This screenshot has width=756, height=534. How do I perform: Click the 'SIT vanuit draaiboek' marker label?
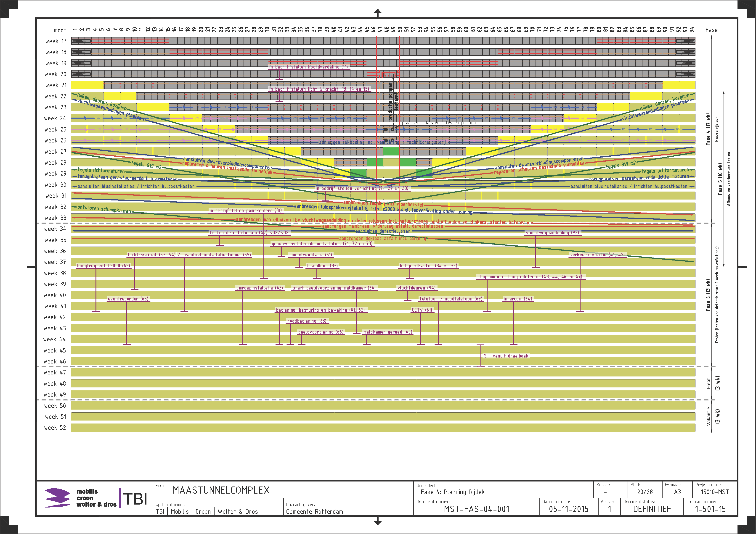[x=506, y=356]
